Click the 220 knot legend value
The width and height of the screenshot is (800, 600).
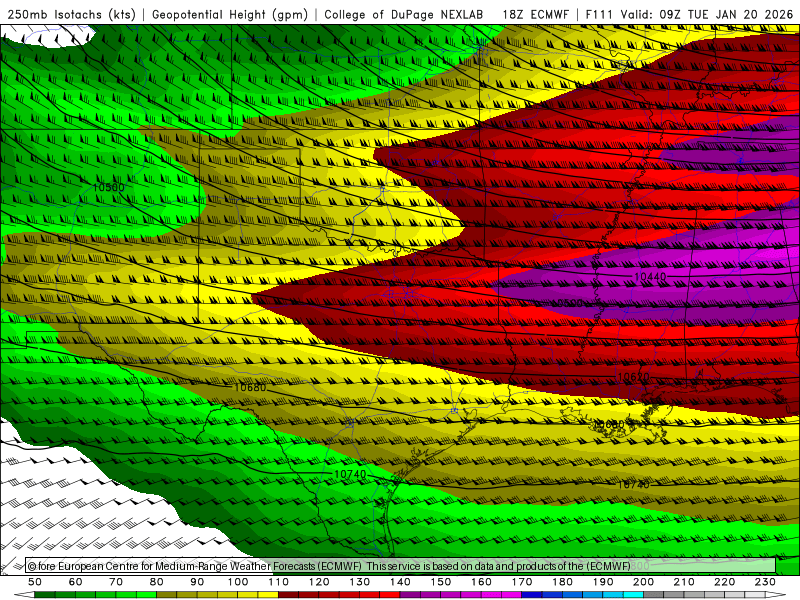tap(724, 582)
